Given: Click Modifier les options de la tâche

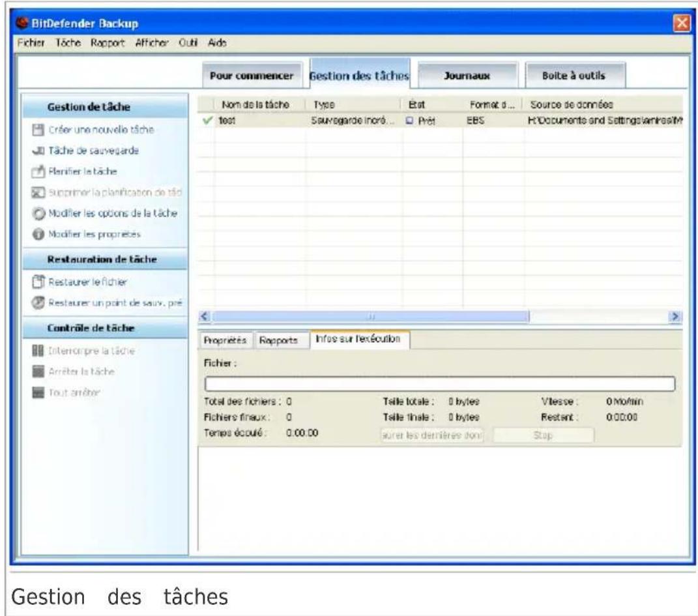Looking at the screenshot, I should 113,214.
